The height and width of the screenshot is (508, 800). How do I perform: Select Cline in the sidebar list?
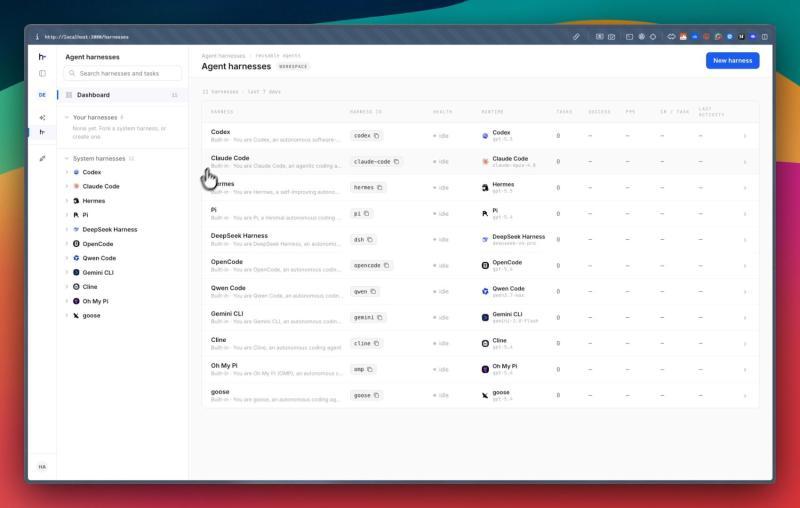(90, 287)
